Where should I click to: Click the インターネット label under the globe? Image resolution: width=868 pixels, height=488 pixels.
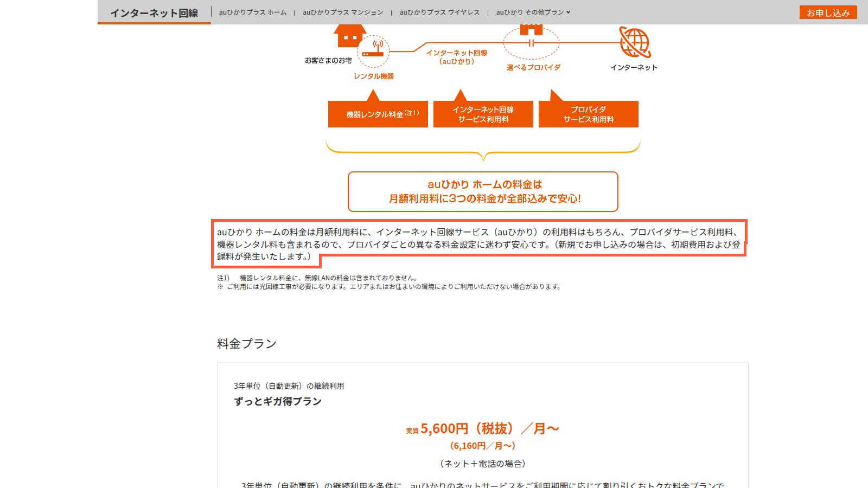[x=634, y=67]
